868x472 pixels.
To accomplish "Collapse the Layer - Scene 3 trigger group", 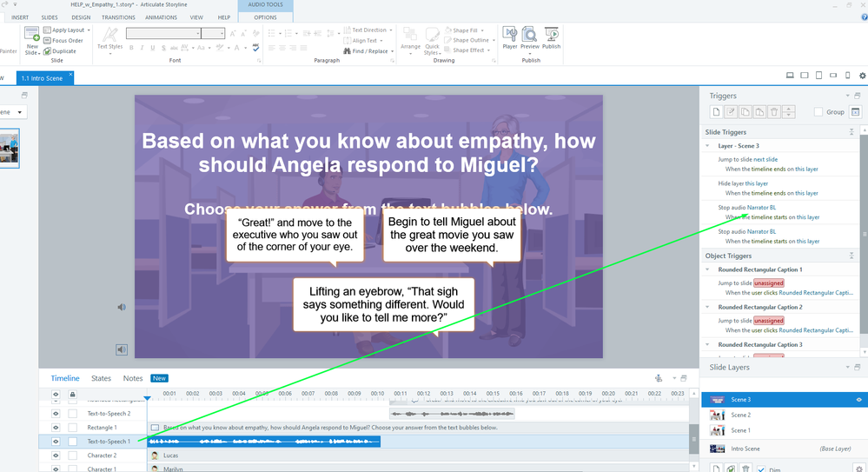I will pyautogui.click(x=707, y=146).
